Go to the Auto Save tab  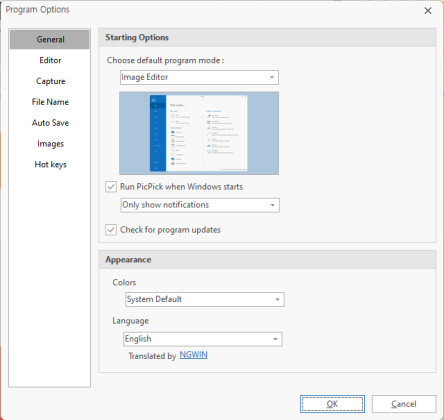(50, 123)
